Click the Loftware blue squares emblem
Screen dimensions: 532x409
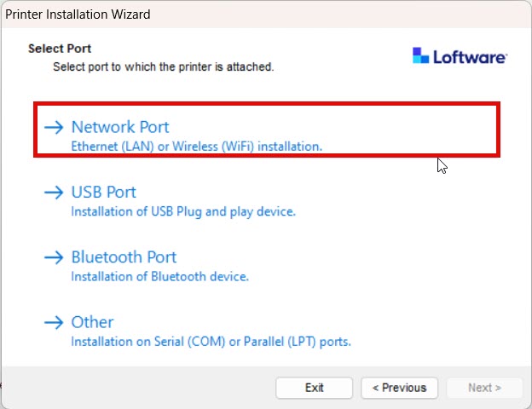[420, 55]
